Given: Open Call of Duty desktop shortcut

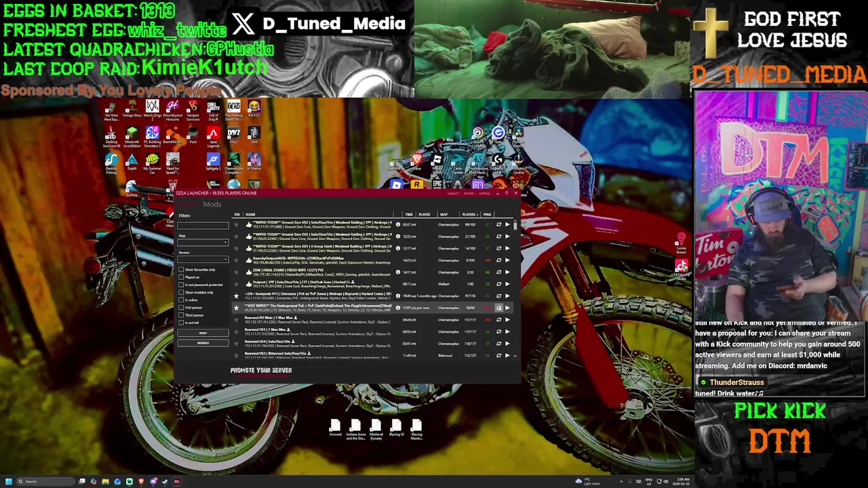Looking at the screenshot, I should click(x=214, y=110).
